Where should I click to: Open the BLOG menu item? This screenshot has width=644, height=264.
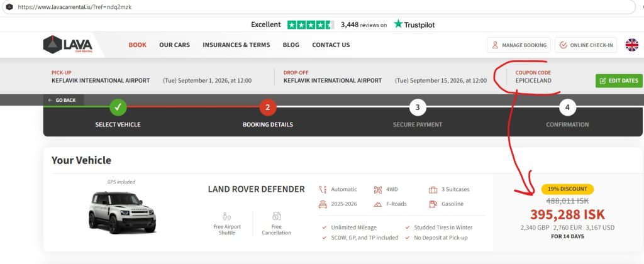click(291, 45)
